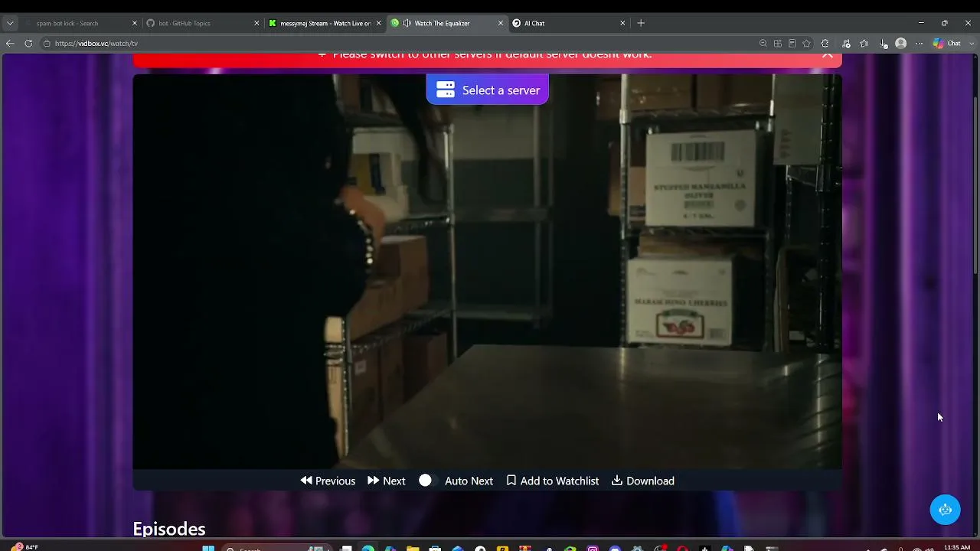Download the current episode
Image resolution: width=980 pixels, height=551 pixels.
pos(643,481)
